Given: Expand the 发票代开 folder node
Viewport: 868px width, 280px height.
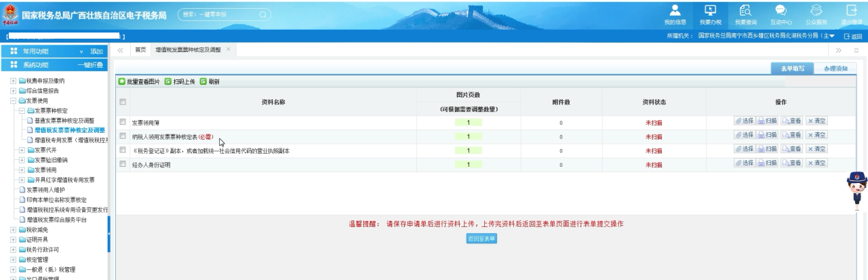Looking at the screenshot, I should [22, 150].
